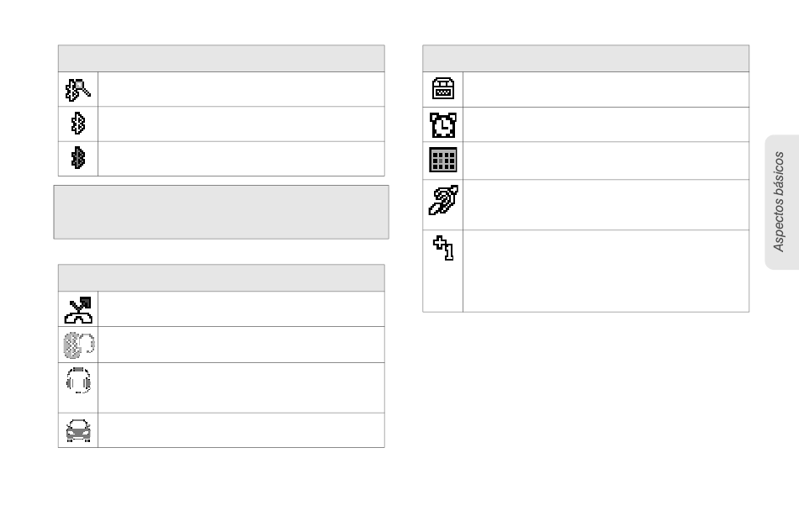This screenshot has height=532, width=799.
Task: Open the Aspectos básicos side tab
Action: (780, 202)
